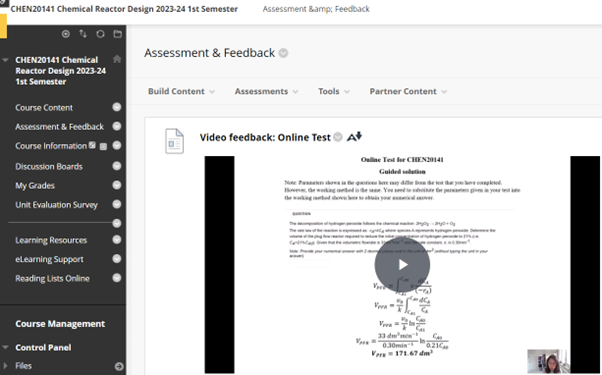Click the refresh course menu icon

click(100, 34)
